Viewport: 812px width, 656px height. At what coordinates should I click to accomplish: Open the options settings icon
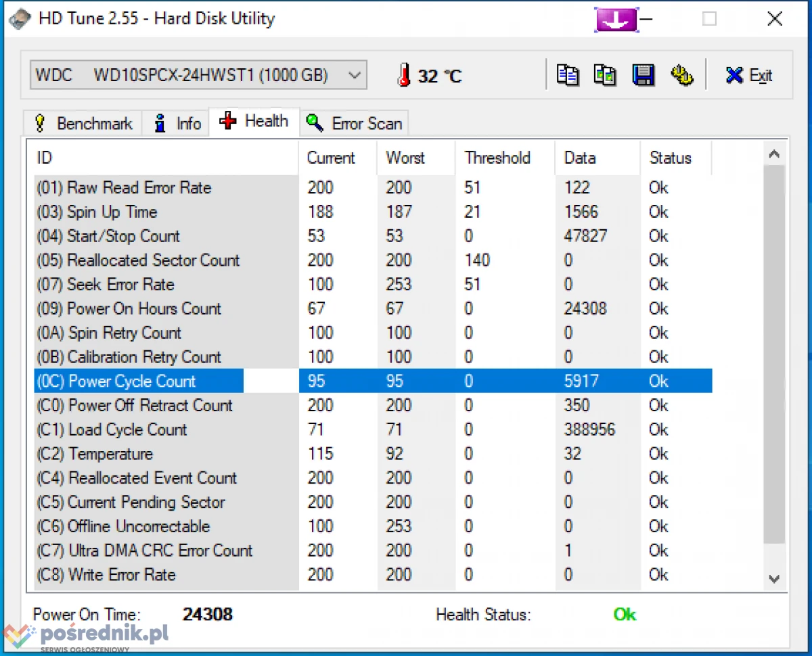pyautogui.click(x=681, y=74)
